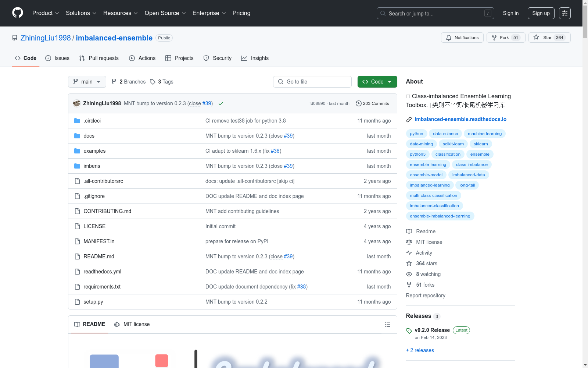This screenshot has width=588, height=368.
Task: Open the MIT license link in About
Action: pyautogui.click(x=424, y=242)
